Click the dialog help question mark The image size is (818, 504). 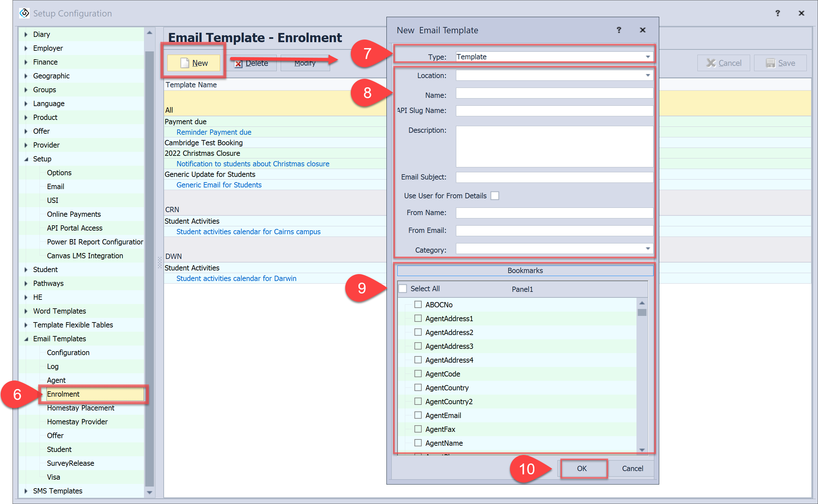619,30
